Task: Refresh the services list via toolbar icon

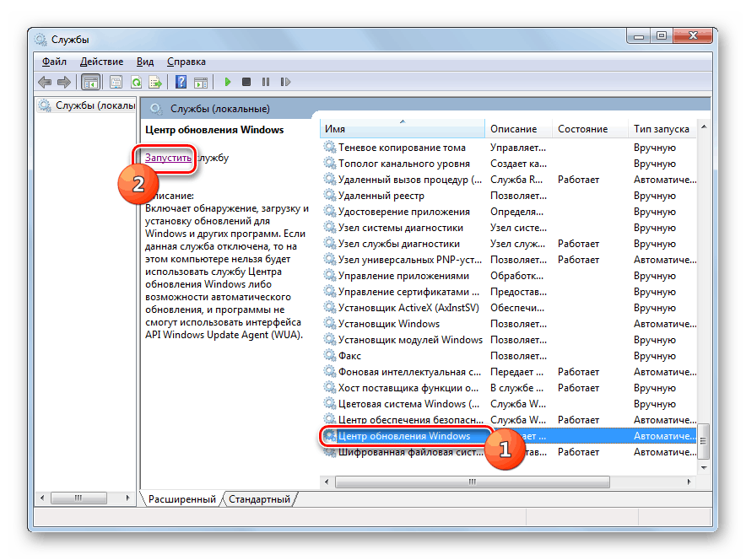Action: pos(136,83)
